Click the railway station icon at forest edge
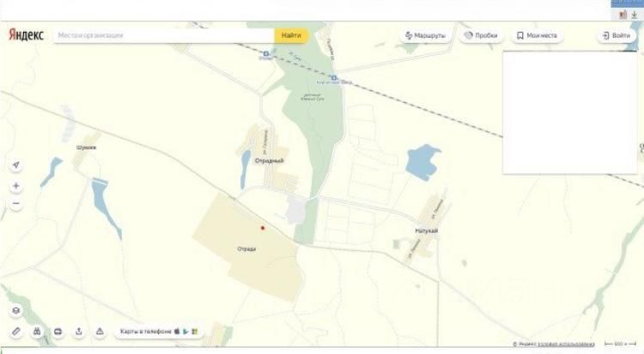Viewport: 644px width, 354px height. [334, 77]
